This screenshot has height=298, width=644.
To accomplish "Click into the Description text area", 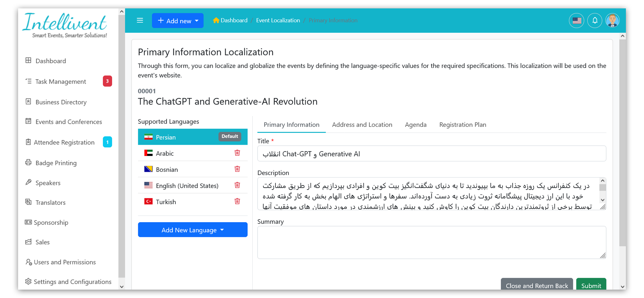I will [x=428, y=194].
